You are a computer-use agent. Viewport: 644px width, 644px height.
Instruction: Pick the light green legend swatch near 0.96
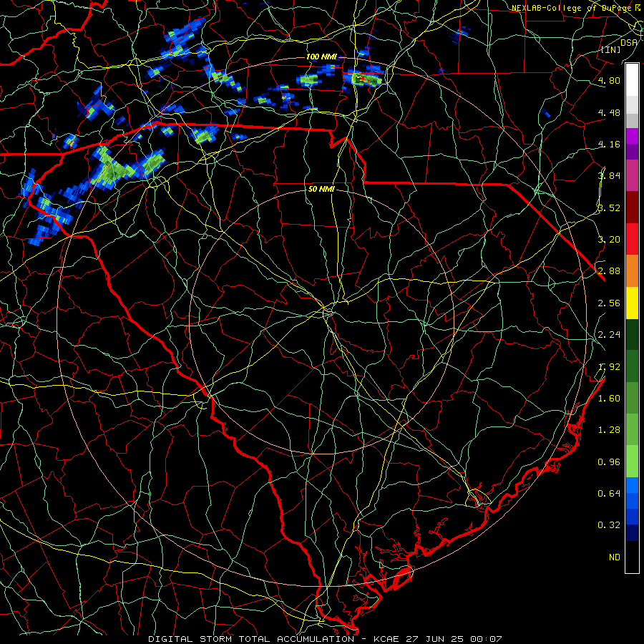pyautogui.click(x=632, y=462)
